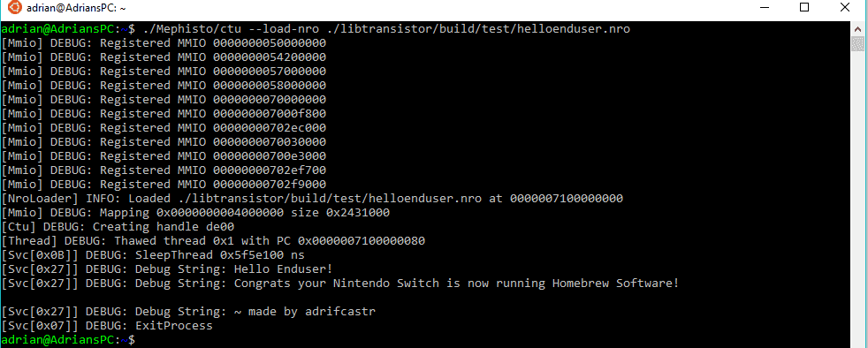
Task: Maximize the terminal window
Action: click(x=804, y=8)
